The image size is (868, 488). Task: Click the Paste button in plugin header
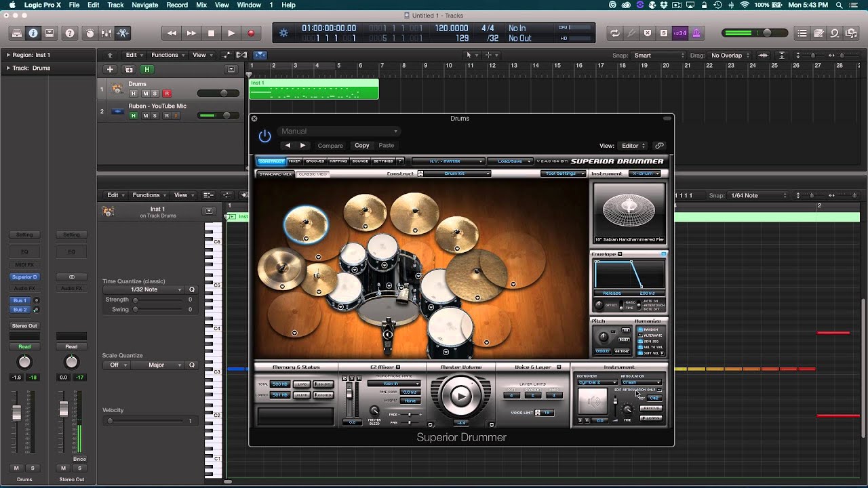tap(387, 146)
